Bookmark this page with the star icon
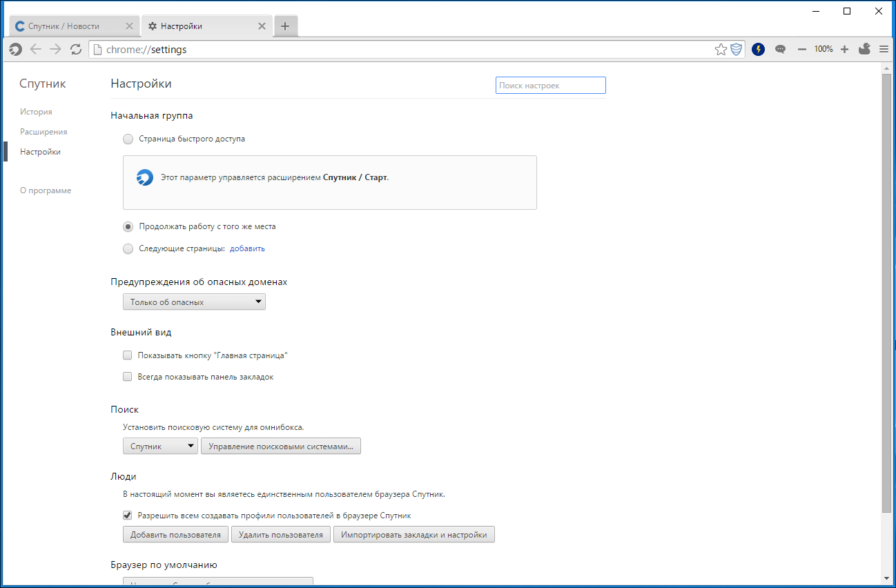The width and height of the screenshot is (896, 588). [721, 49]
